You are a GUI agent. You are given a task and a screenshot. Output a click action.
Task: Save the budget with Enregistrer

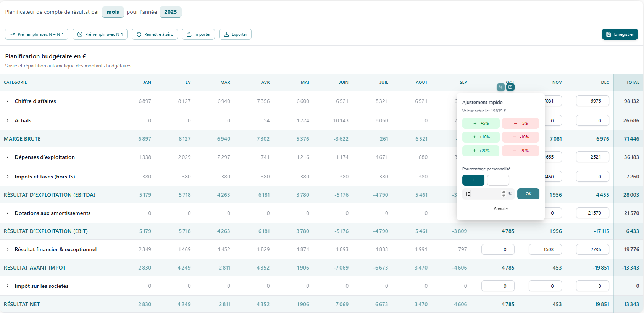(x=620, y=34)
